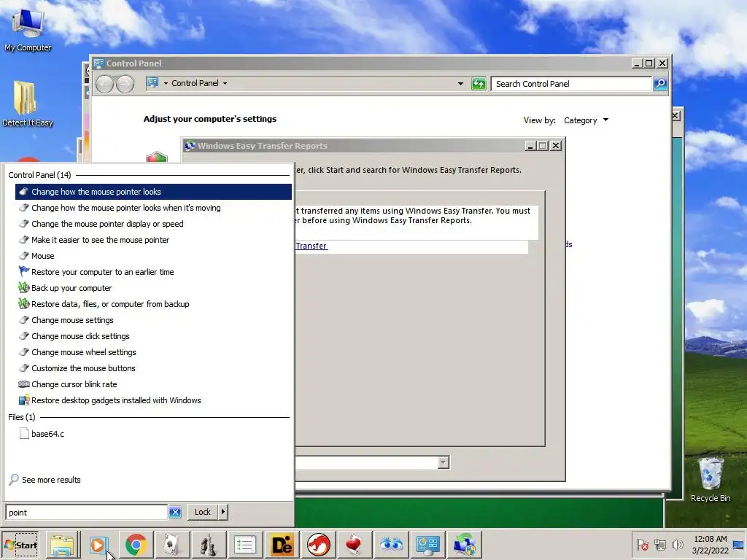
Task: Click the 'Search Control Panel' field
Action: (571, 84)
